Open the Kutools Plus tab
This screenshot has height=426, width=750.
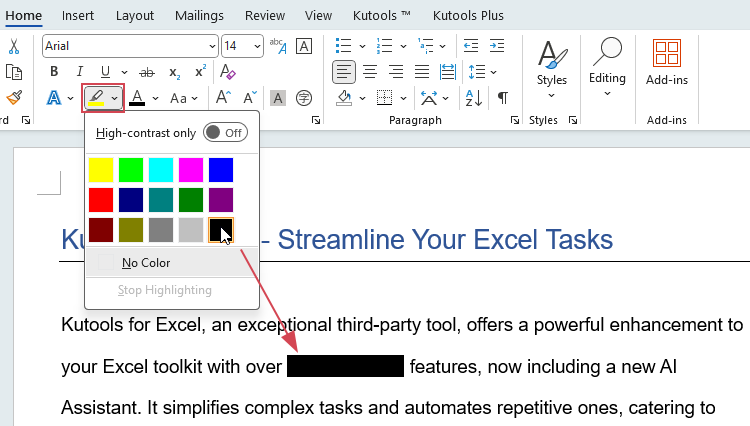(468, 15)
